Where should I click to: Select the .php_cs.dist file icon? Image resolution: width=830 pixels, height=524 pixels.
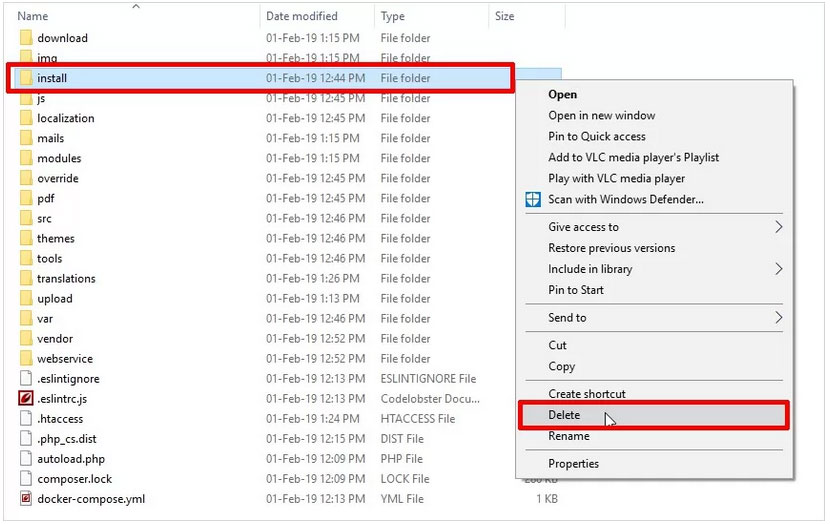[x=26, y=439]
